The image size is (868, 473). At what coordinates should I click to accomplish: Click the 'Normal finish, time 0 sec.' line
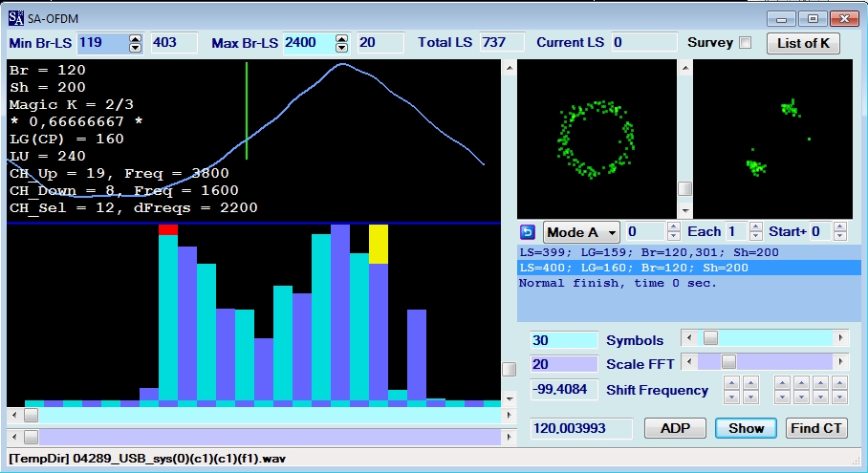coord(618,283)
